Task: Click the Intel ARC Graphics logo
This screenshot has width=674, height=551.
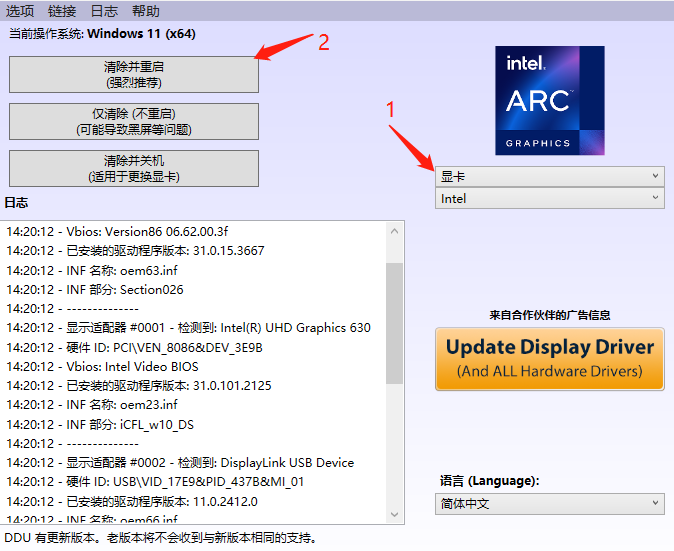Action: click(x=550, y=101)
